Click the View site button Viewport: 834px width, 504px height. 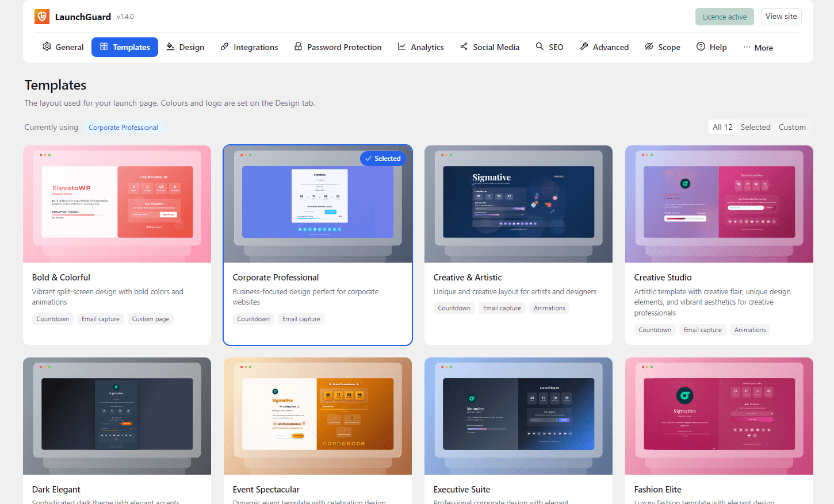coord(781,17)
